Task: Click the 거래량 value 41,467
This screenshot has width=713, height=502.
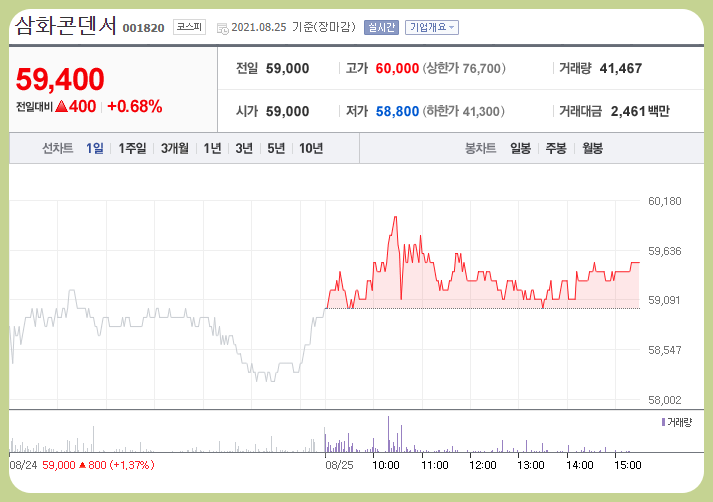Action: pyautogui.click(x=621, y=69)
